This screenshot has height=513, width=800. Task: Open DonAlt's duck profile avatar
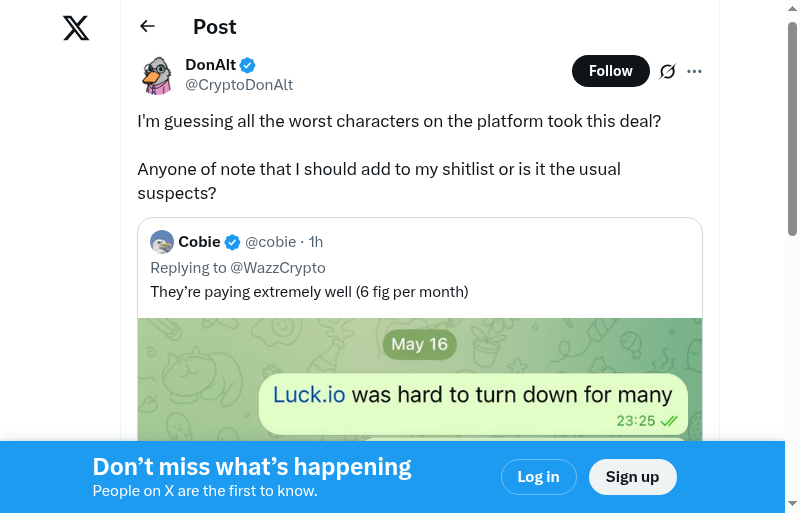point(156,75)
